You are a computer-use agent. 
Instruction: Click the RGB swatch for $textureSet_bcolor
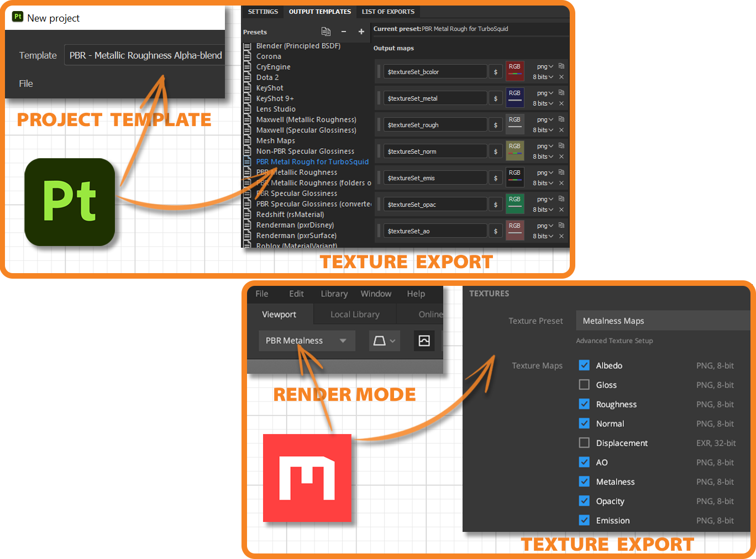(515, 71)
